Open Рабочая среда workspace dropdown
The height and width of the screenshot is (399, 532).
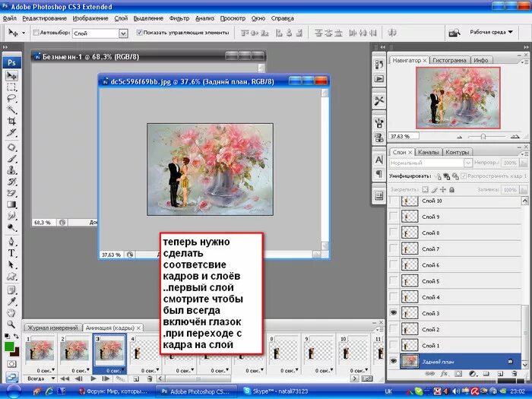(491, 32)
